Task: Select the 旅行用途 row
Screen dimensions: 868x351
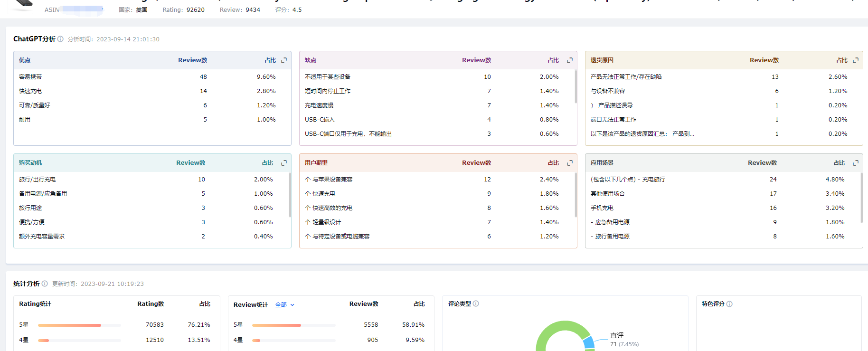Action: pyautogui.click(x=151, y=208)
